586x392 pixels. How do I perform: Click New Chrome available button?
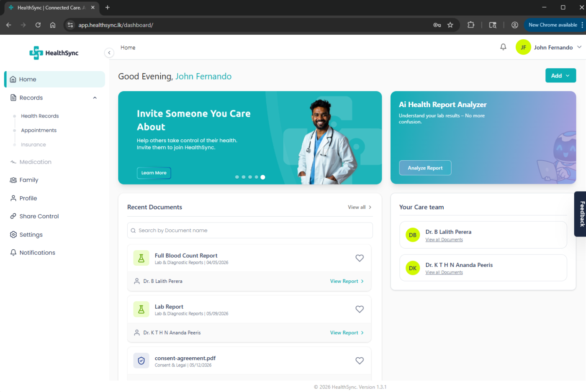[x=553, y=25]
